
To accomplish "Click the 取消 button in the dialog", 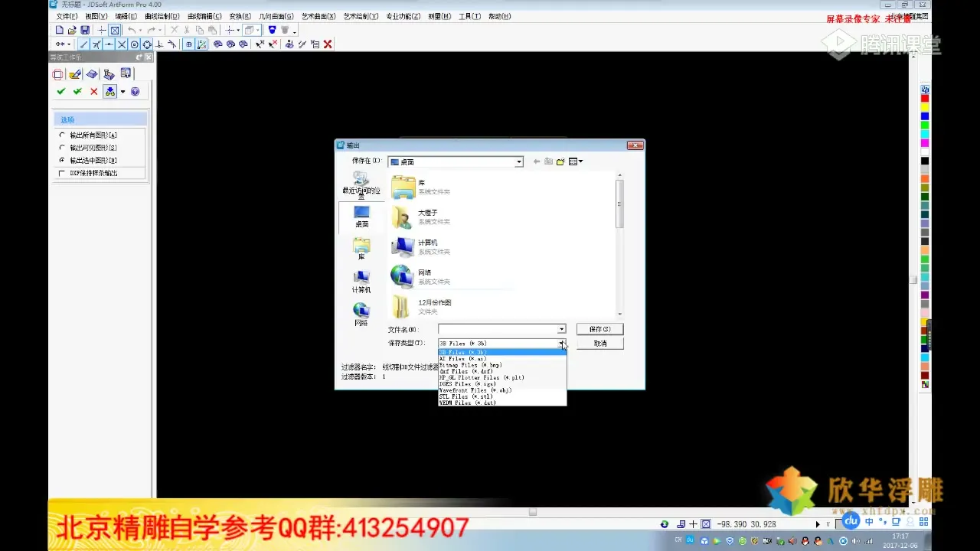I will [599, 343].
